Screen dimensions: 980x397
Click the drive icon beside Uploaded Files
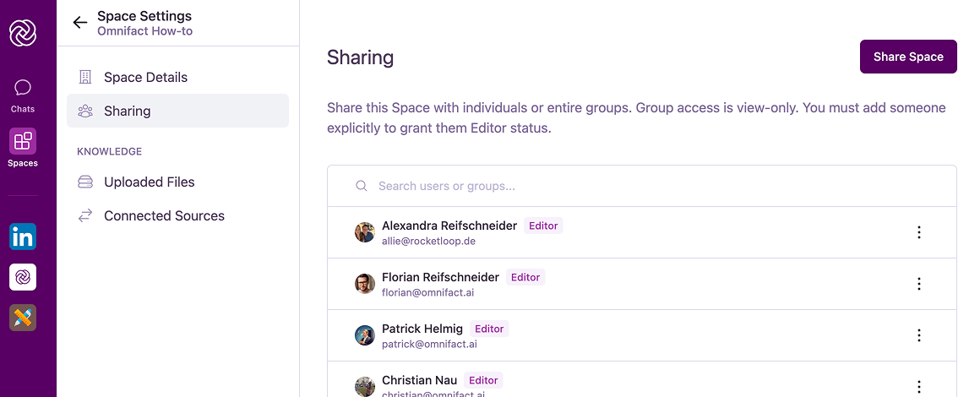(x=85, y=182)
